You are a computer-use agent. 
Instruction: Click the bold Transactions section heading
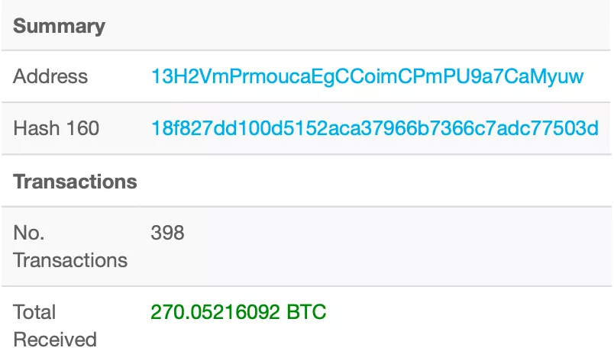75,182
